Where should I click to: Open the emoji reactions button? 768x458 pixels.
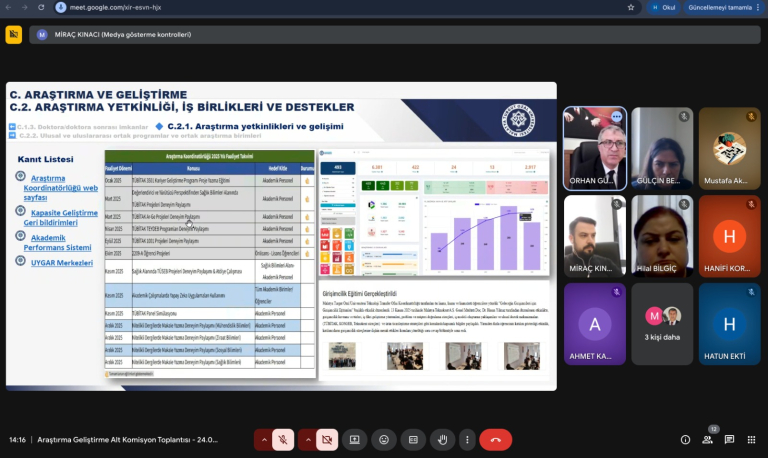click(x=383, y=439)
